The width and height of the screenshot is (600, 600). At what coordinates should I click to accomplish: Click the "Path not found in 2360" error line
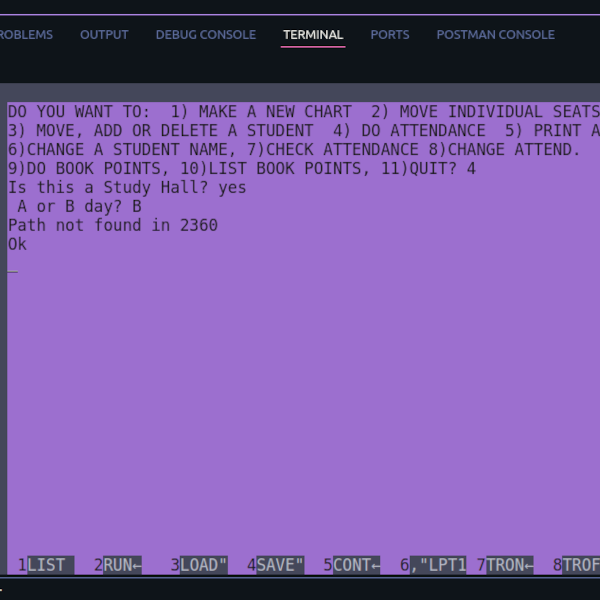113,226
